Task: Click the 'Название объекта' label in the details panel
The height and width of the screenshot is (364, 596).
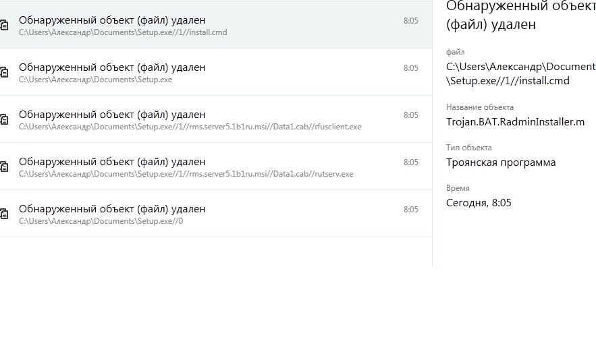Action: (x=480, y=107)
